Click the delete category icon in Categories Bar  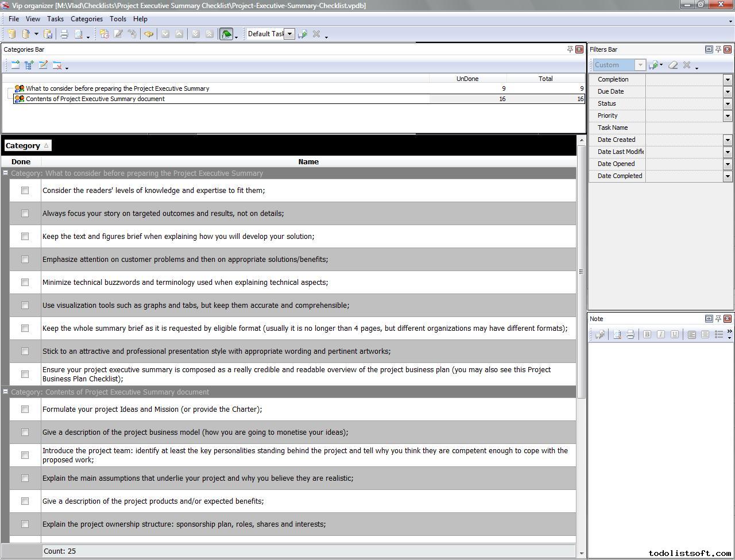click(x=57, y=65)
